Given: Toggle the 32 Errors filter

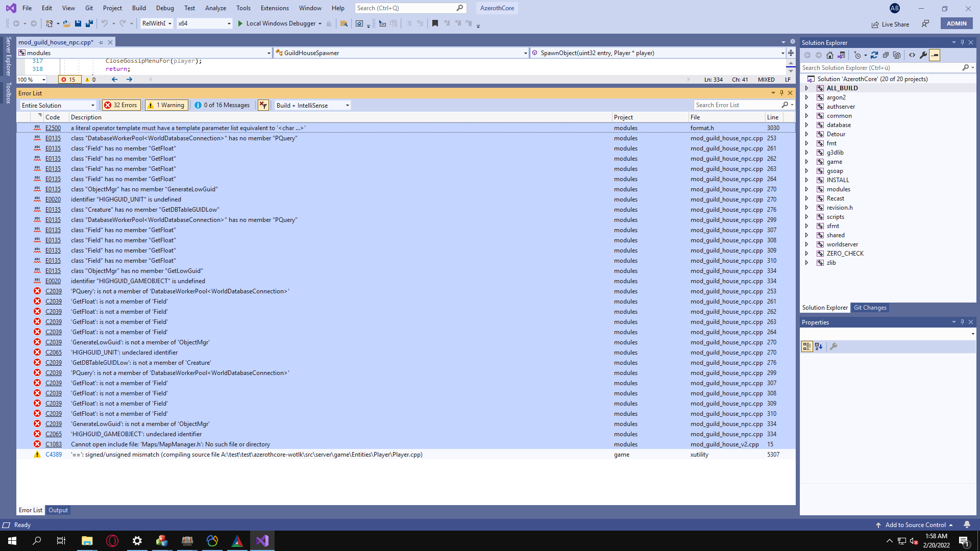Looking at the screenshot, I should (x=120, y=105).
